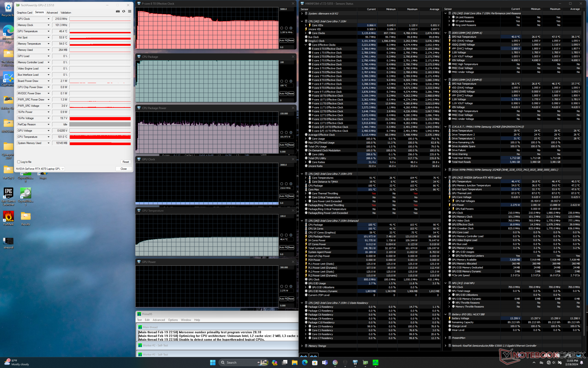
Task: Open the Help menu in Prime95
Action: point(197,320)
